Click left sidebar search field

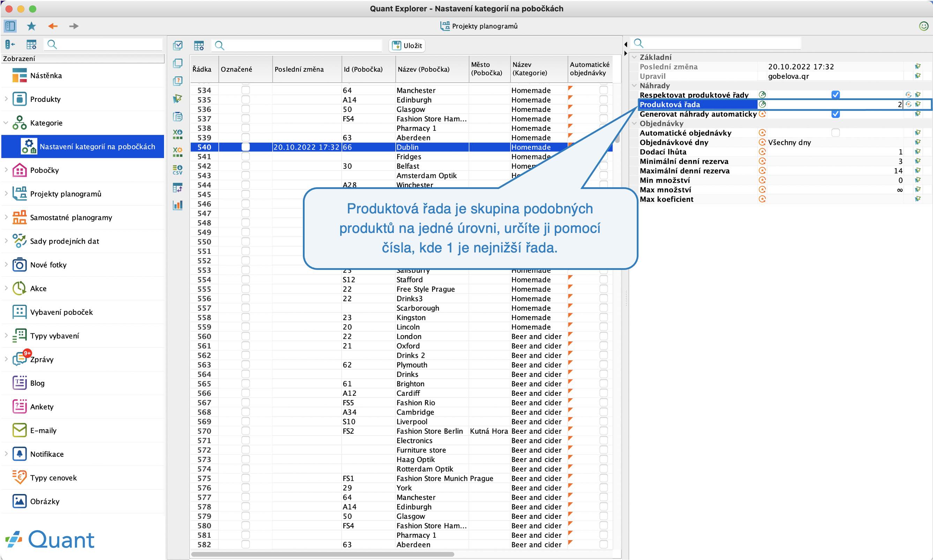(x=103, y=45)
